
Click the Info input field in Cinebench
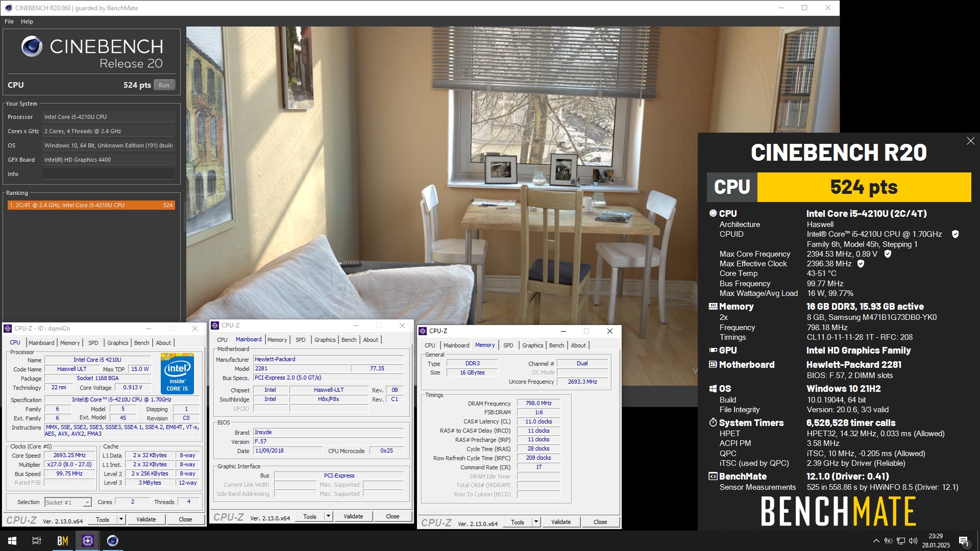click(x=108, y=174)
